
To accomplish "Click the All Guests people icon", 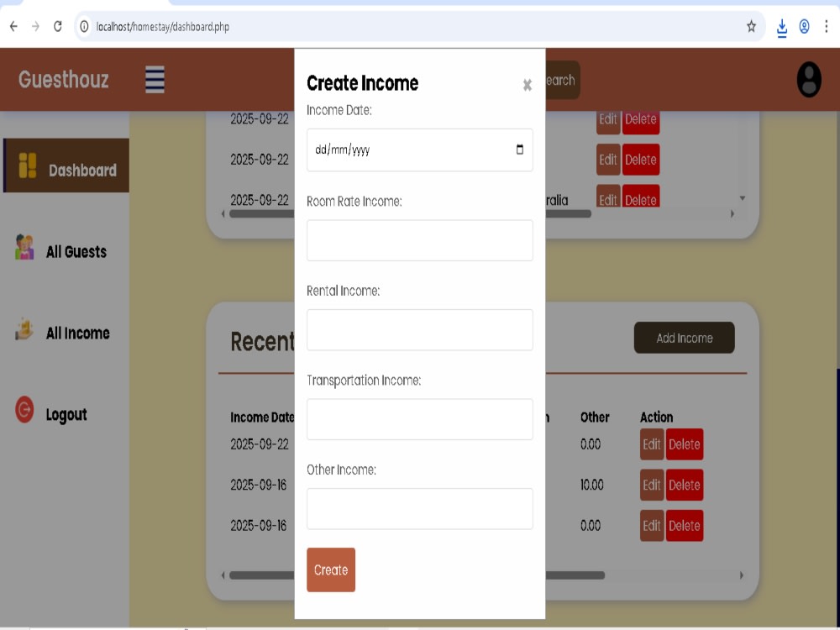I will [x=24, y=247].
